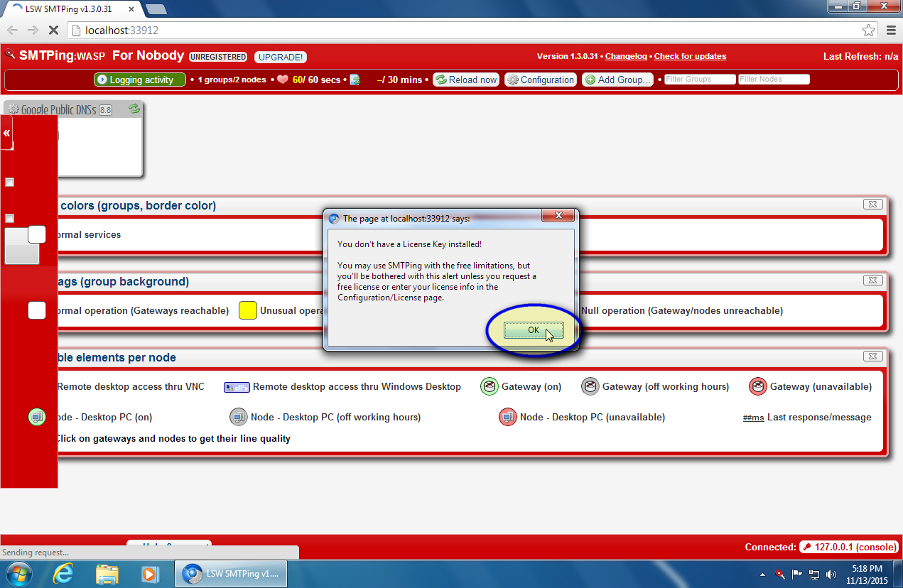Viewport: 903px width, 588px height.
Task: Click the gray Gateway (off working hours) icon
Action: [x=590, y=386]
